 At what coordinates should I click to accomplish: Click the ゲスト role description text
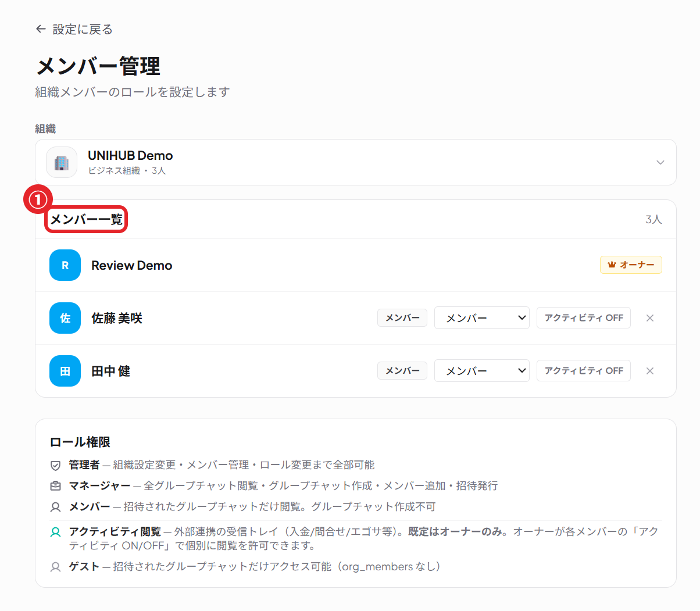[255, 567]
